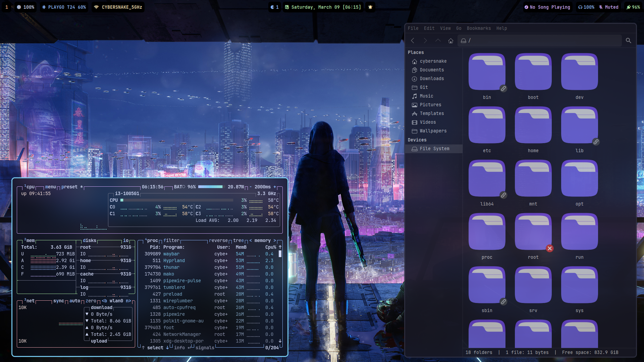Image resolution: width=644 pixels, height=362 pixels.
Task: Click the CYBERSNAKE_5GHz Wi-Fi indicator
Action: point(118,7)
